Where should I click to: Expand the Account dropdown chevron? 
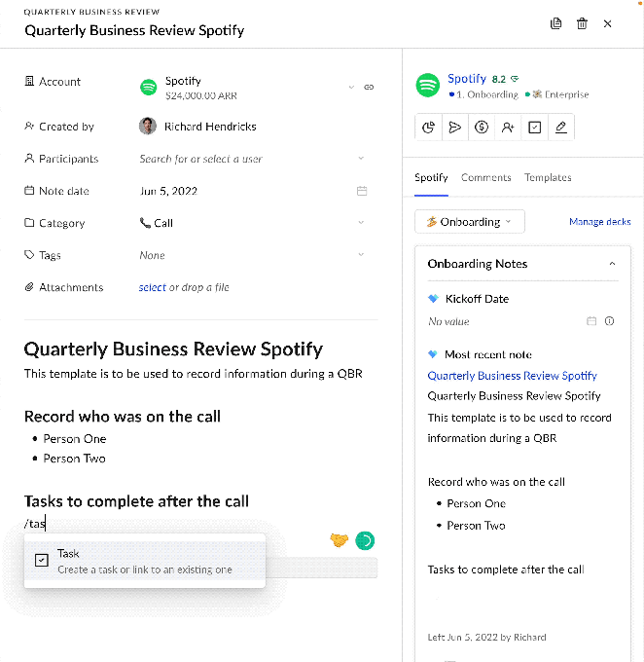(x=351, y=88)
